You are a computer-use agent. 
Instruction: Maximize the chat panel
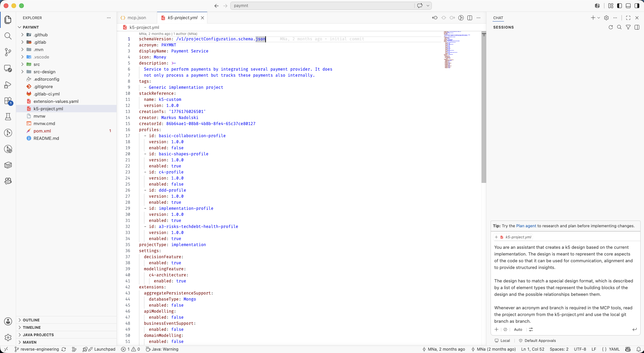628,18
